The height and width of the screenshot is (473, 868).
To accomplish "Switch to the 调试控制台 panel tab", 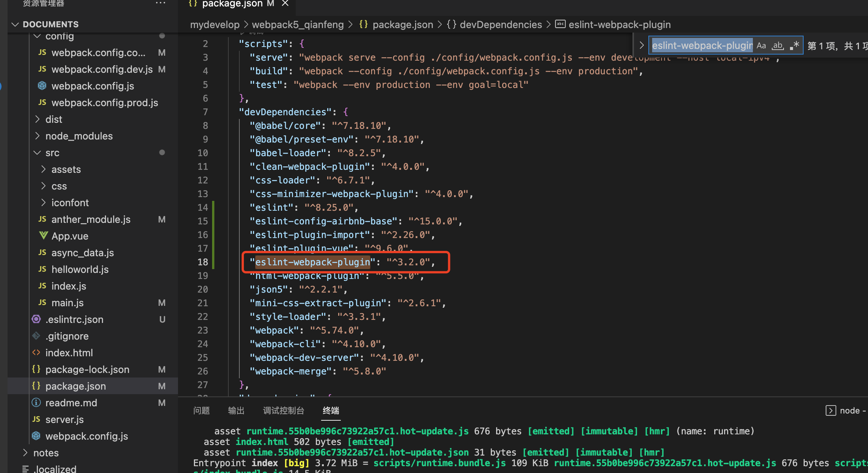I will (x=283, y=410).
